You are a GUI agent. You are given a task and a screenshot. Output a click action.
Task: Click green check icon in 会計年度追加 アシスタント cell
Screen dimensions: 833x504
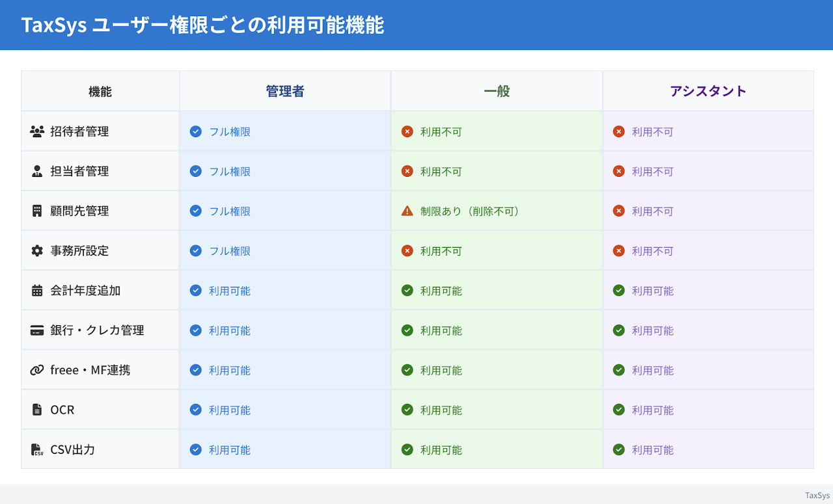(619, 290)
